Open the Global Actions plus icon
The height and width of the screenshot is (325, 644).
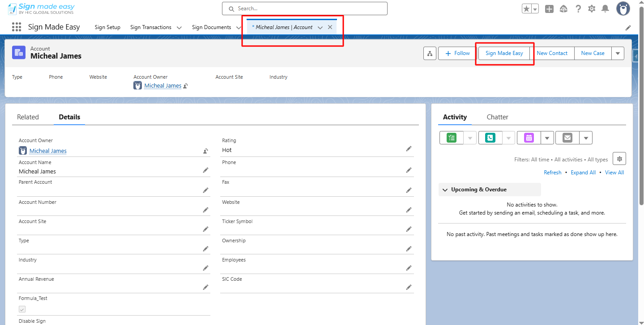pyautogui.click(x=549, y=9)
